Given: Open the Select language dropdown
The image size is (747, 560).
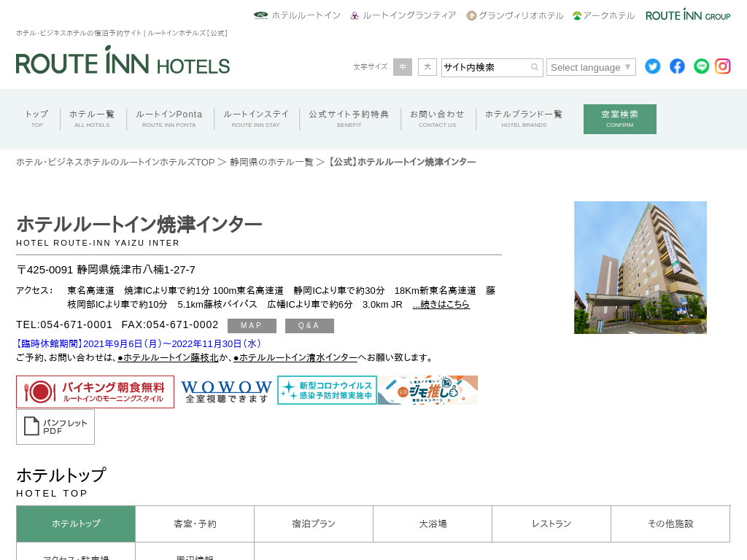Looking at the screenshot, I should point(591,67).
